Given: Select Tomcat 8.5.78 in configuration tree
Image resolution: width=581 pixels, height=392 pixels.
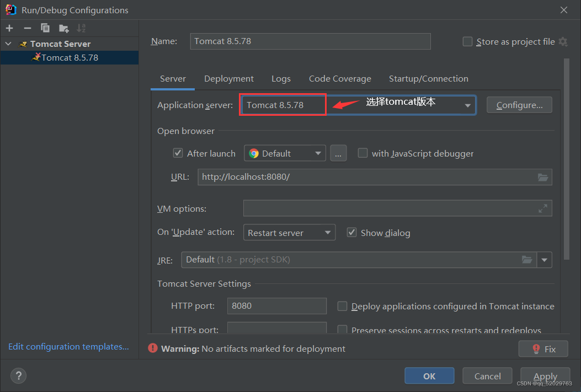Looking at the screenshot, I should coord(70,58).
